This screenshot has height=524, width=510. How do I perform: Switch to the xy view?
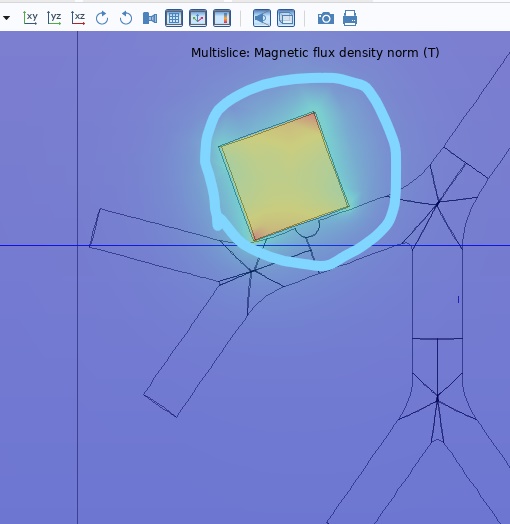pos(30,18)
